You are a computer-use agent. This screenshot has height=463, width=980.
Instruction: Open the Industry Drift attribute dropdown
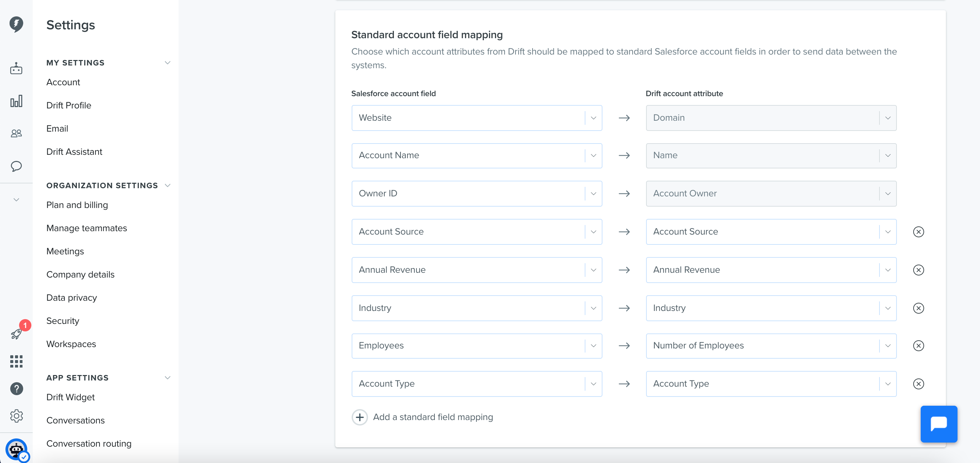click(x=771, y=308)
